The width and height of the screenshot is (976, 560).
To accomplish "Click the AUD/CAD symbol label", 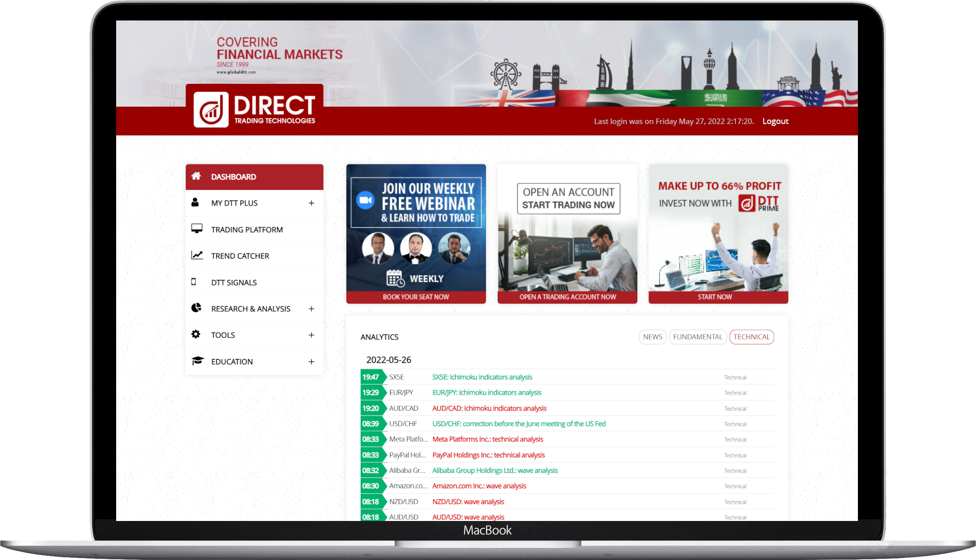I will pos(404,408).
